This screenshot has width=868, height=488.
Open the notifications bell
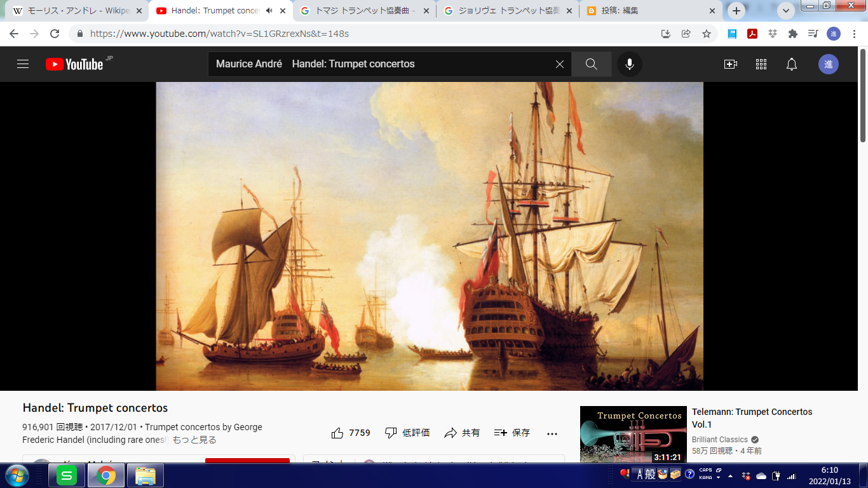tap(792, 64)
